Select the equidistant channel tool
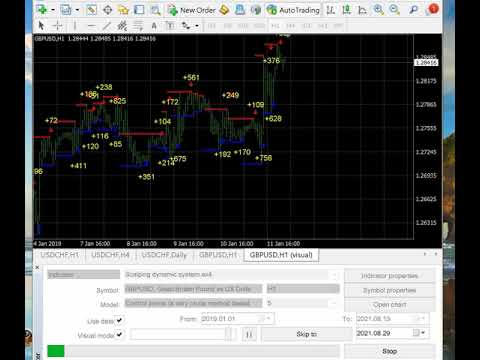The height and width of the screenshot is (360, 480). point(122,26)
